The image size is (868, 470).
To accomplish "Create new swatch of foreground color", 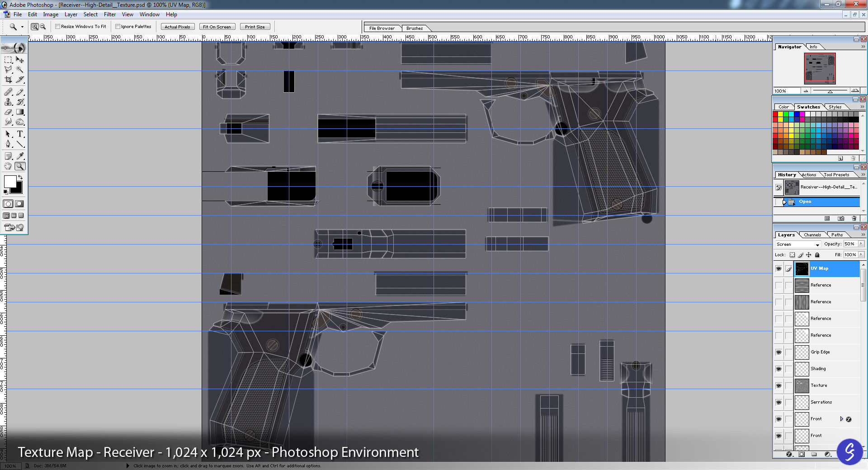I will (x=840, y=158).
